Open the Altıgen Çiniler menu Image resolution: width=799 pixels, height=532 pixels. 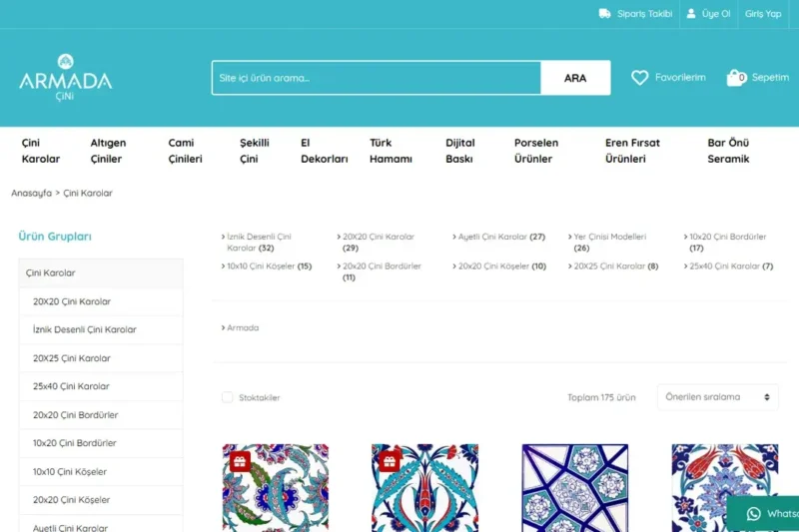pos(108,151)
